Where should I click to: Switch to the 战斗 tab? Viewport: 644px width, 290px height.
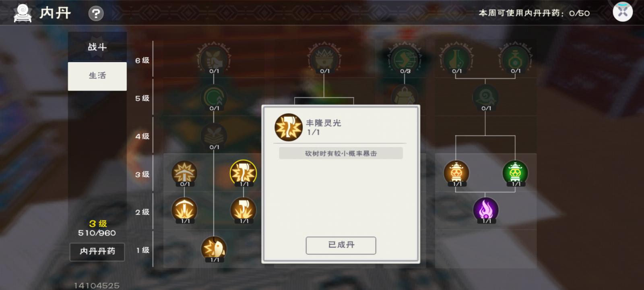point(97,47)
